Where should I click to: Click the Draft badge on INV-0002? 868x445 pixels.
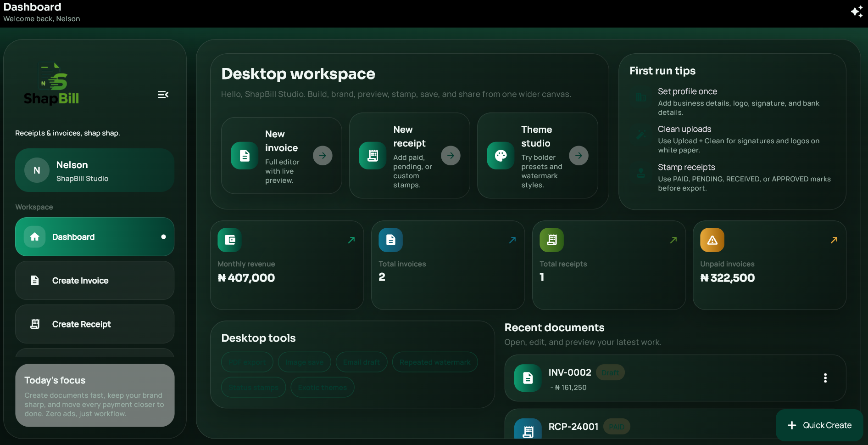pyautogui.click(x=610, y=373)
